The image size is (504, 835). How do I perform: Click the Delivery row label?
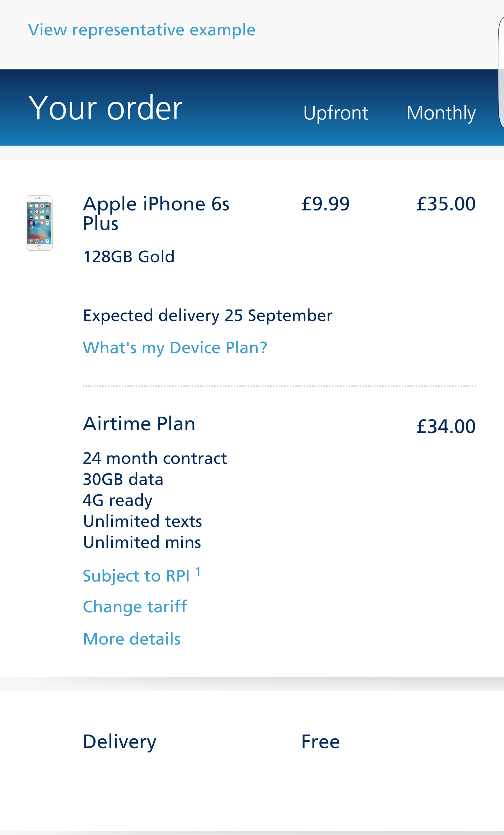click(119, 741)
